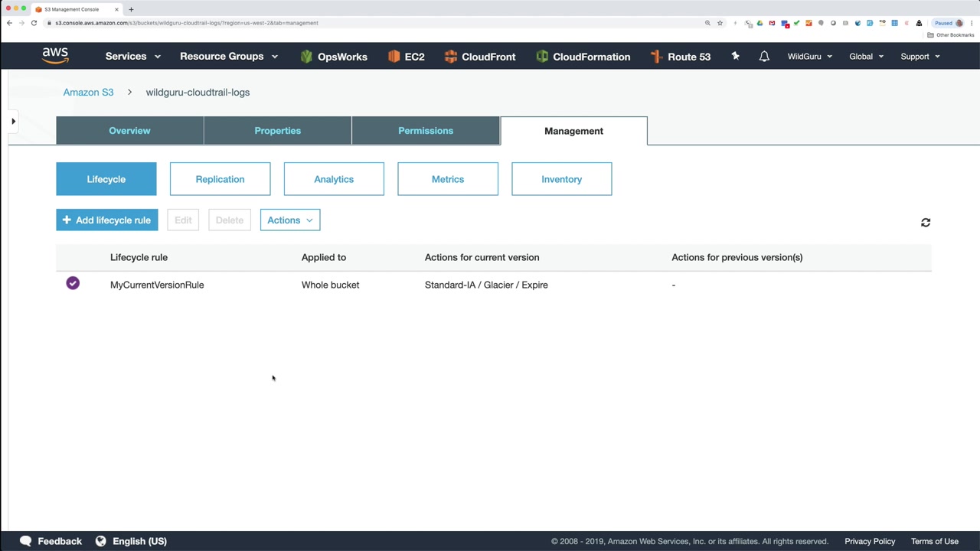The height and width of the screenshot is (551, 980).
Task: Click the Edit button
Action: [x=183, y=220]
